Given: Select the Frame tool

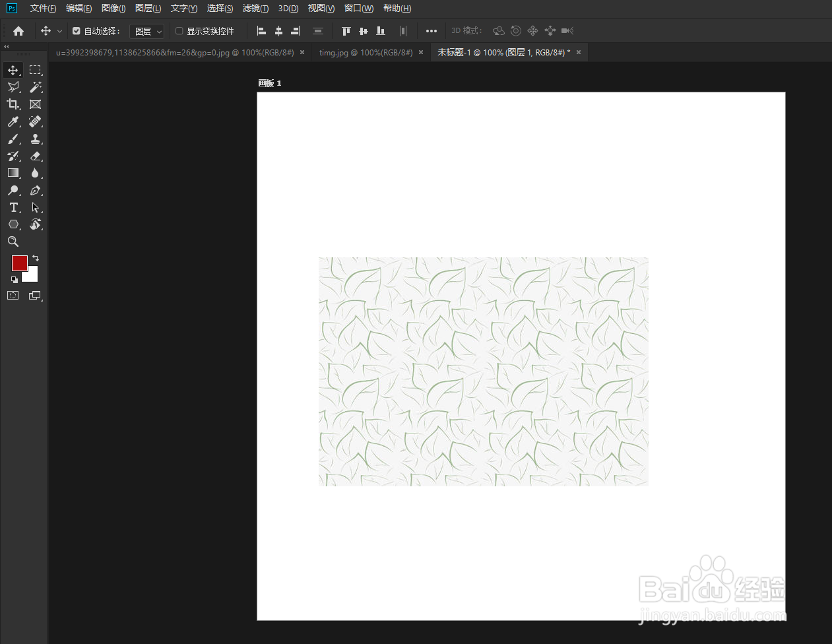Looking at the screenshot, I should tap(36, 104).
